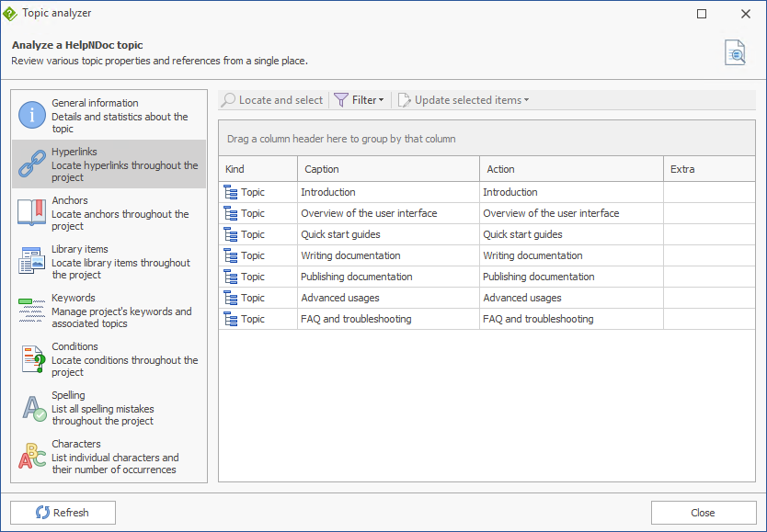
Task: Click Locate and select toolbar button
Action: coord(272,100)
